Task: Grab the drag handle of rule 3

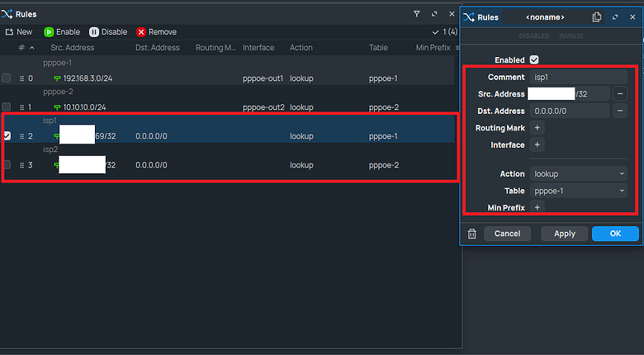Action: click(x=21, y=165)
